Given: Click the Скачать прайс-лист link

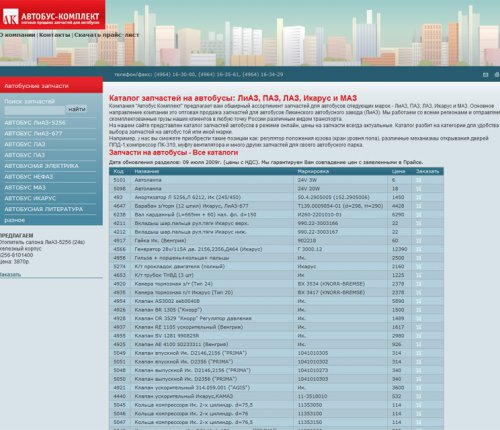Looking at the screenshot, I should click(106, 35).
